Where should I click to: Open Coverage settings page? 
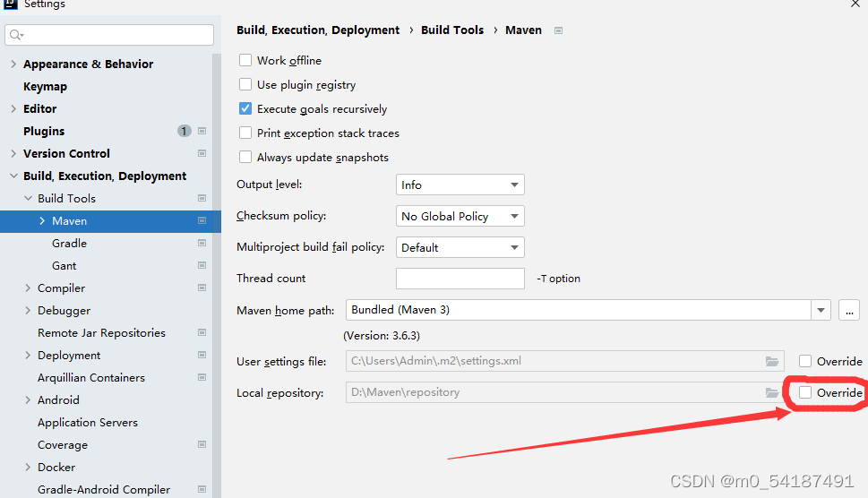click(x=63, y=445)
